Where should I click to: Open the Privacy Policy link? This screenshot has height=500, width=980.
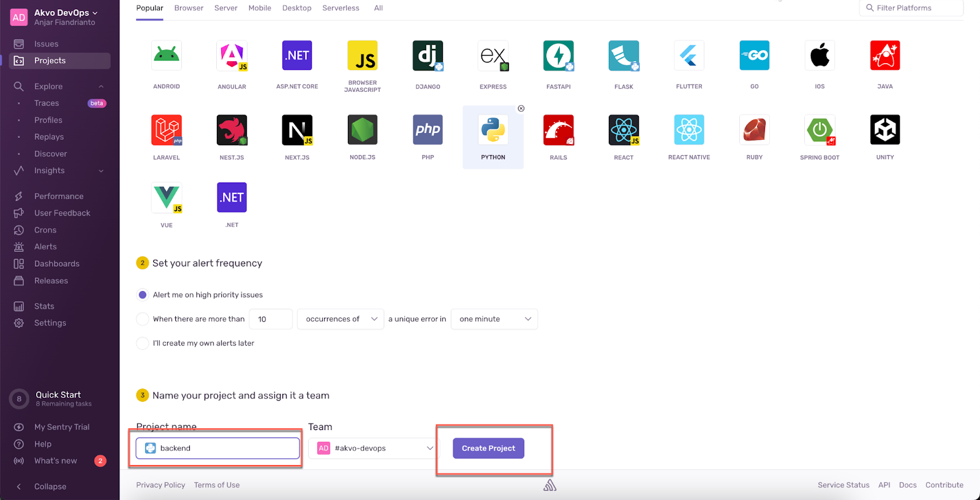click(x=160, y=485)
